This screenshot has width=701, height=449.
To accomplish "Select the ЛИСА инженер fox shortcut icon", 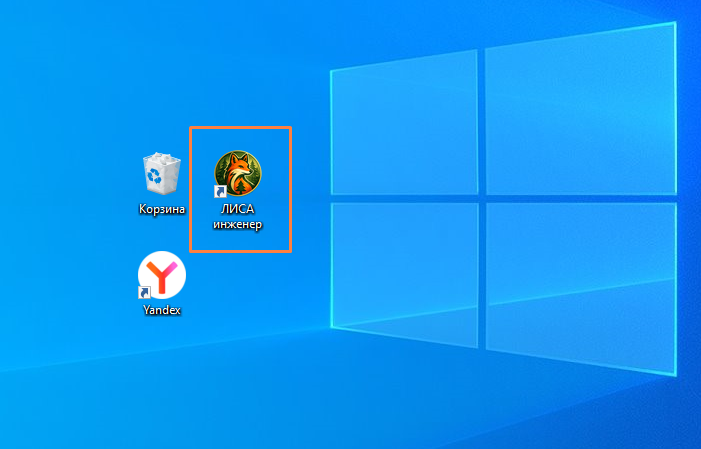I will pyautogui.click(x=238, y=174).
